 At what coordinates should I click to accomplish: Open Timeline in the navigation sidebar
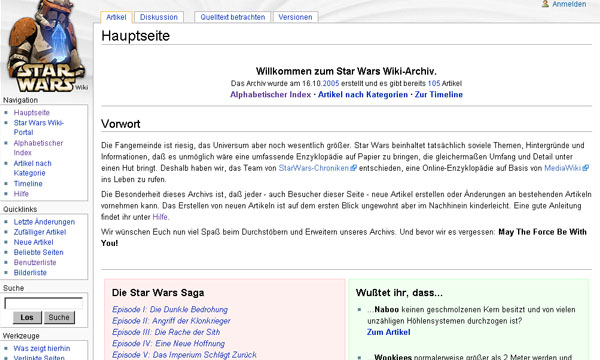(28, 184)
